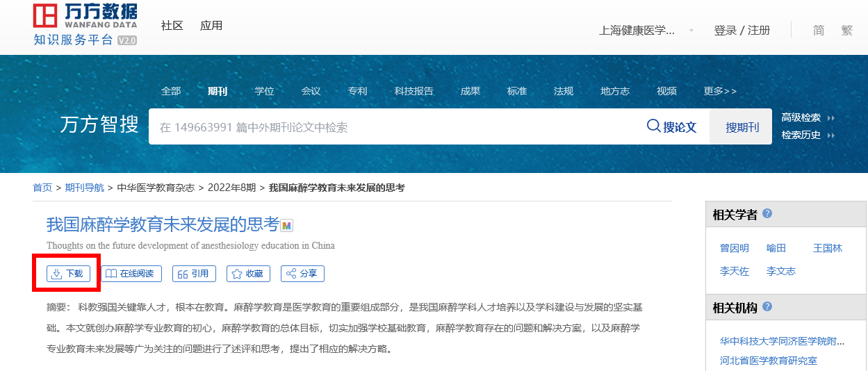Image resolution: width=868 pixels, height=371 pixels.
Task: Click the 搜期刊 button
Action: 742,127
